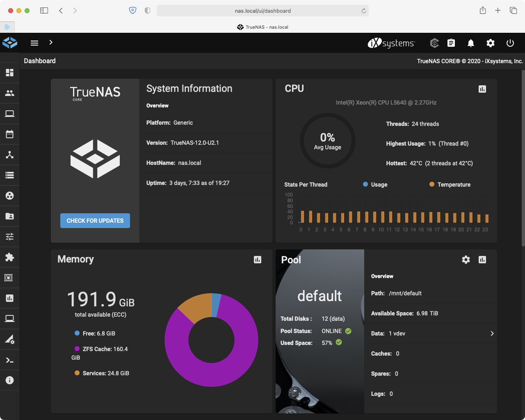The width and height of the screenshot is (525, 420).
Task: Open the Settings gear in header
Action: pos(491,43)
